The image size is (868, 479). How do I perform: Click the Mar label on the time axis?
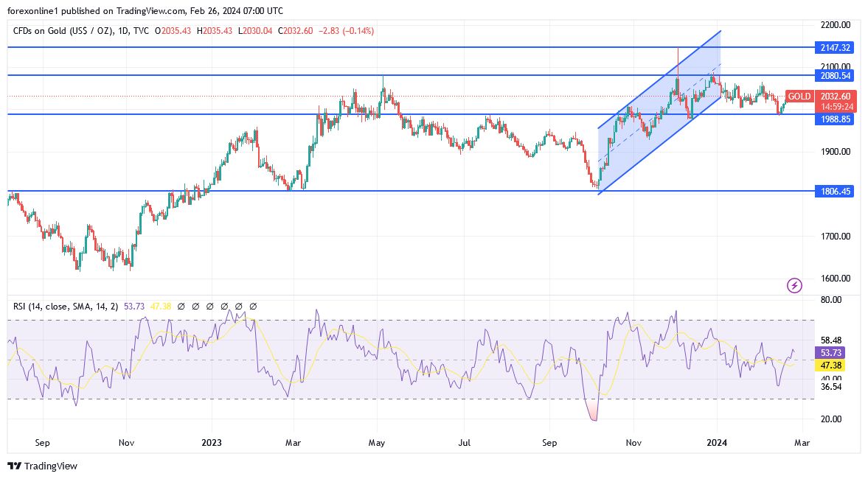(x=801, y=443)
